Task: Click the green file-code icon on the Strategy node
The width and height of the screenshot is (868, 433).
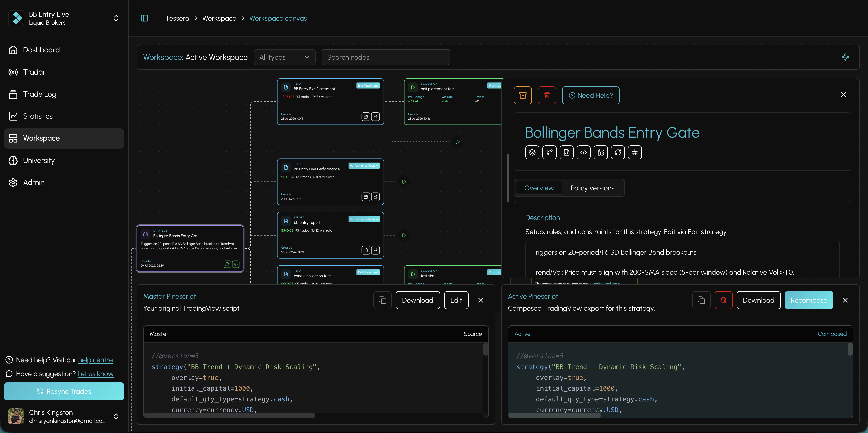Action: point(227,264)
